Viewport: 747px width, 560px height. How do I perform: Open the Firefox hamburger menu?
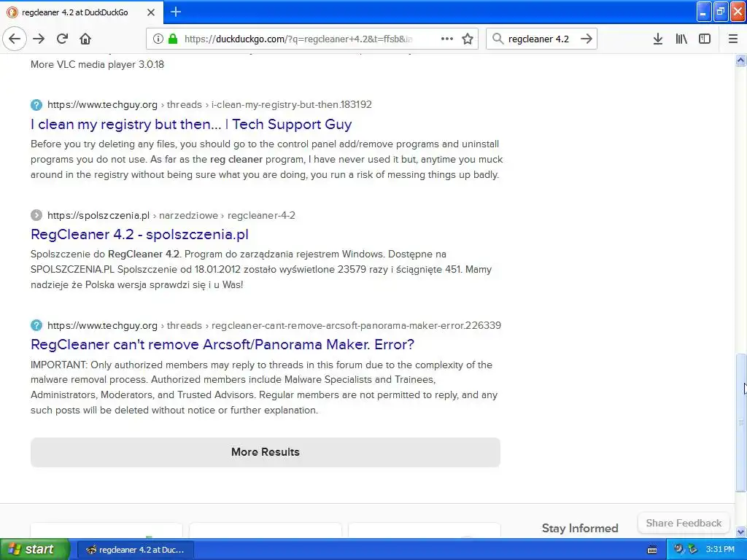point(733,39)
